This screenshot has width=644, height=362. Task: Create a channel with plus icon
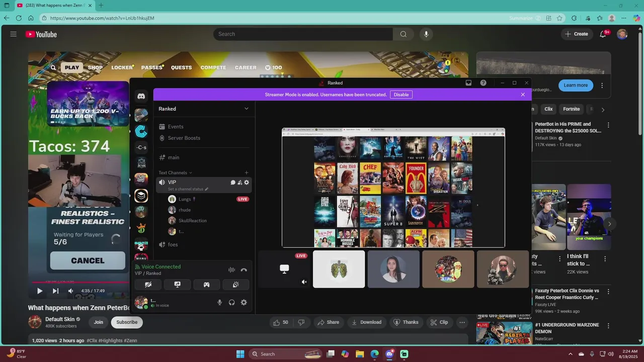tap(247, 172)
